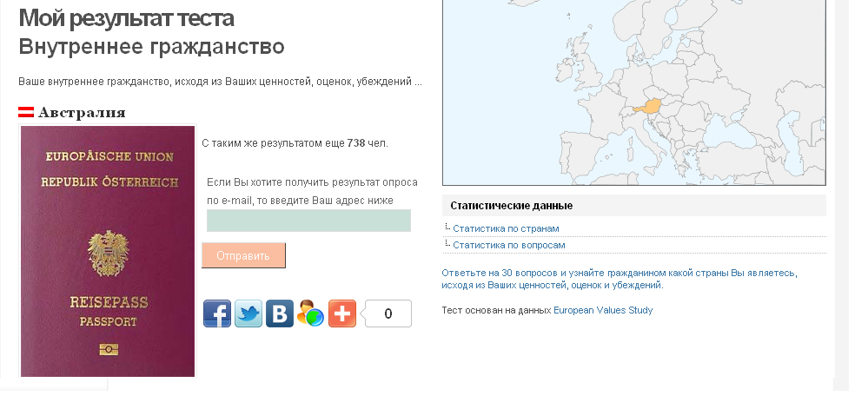Open the Статистика по вопросам link
Screen dimensions: 868x396
(508, 245)
